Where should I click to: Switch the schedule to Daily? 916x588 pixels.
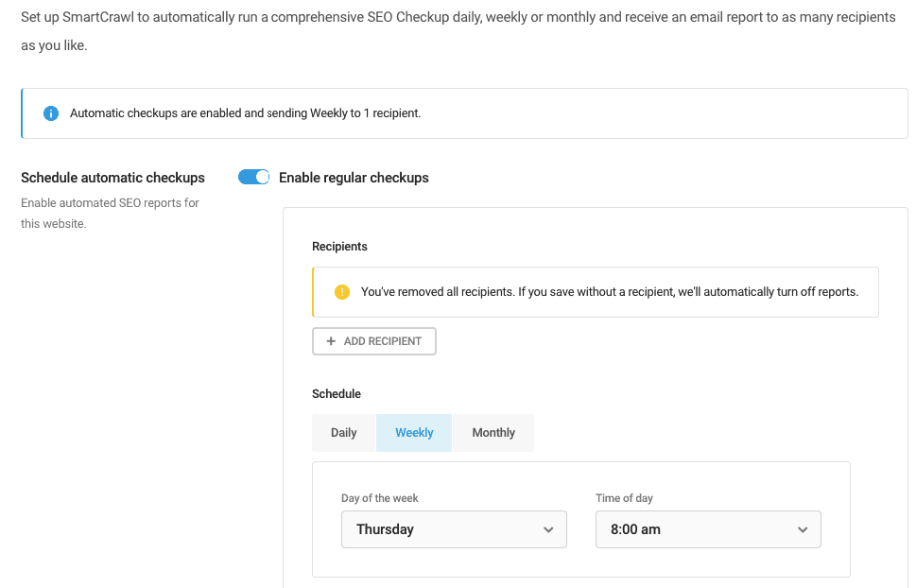(x=344, y=433)
